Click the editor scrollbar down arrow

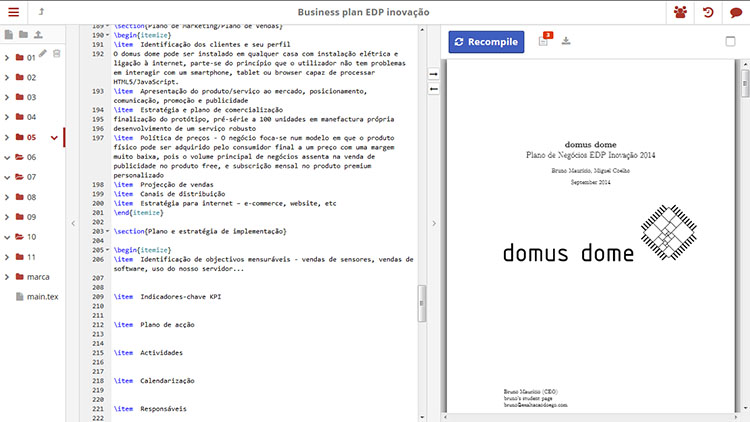click(x=422, y=418)
